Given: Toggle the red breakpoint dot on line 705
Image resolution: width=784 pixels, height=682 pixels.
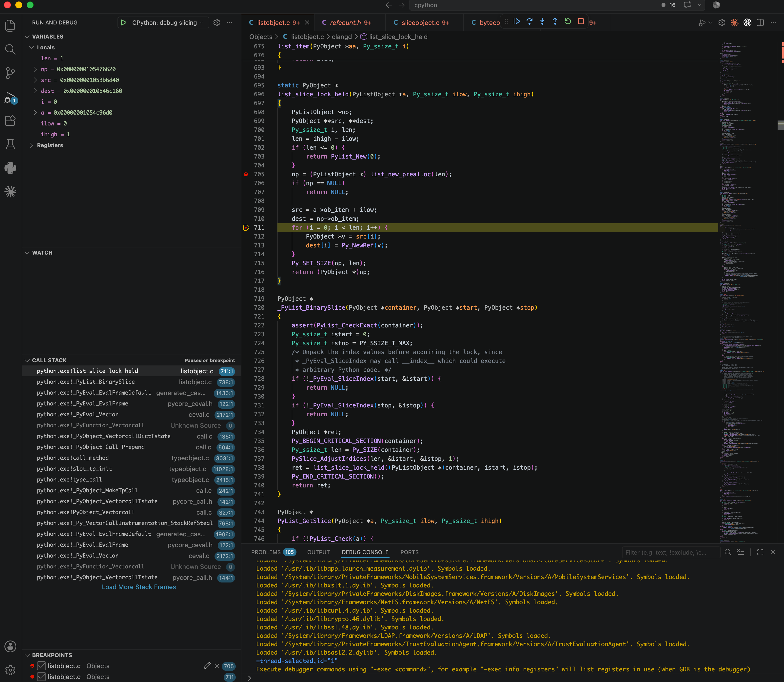Looking at the screenshot, I should coord(246,174).
